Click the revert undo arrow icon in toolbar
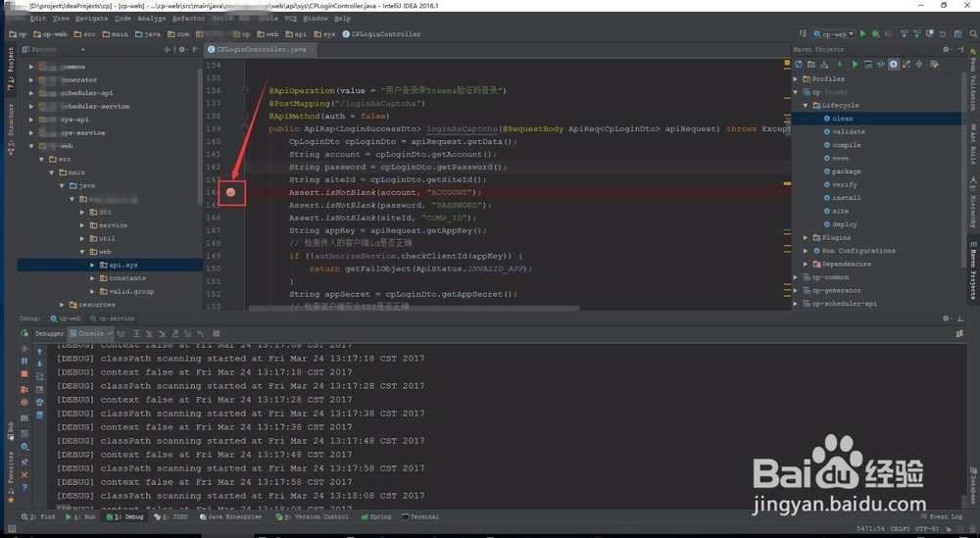Screen dimensions: 980x538 (942, 33)
